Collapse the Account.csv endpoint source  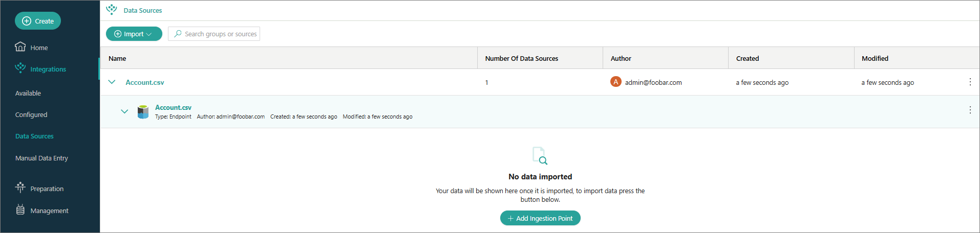click(124, 111)
